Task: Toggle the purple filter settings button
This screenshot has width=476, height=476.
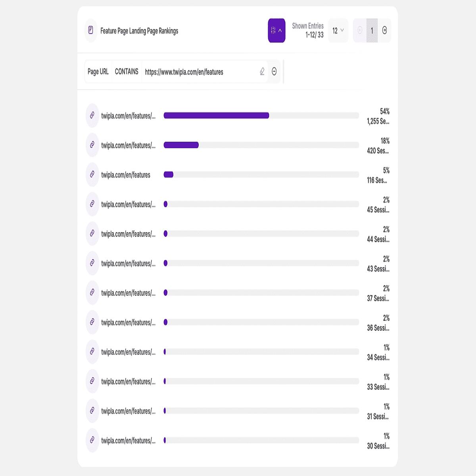Action: 276,31
